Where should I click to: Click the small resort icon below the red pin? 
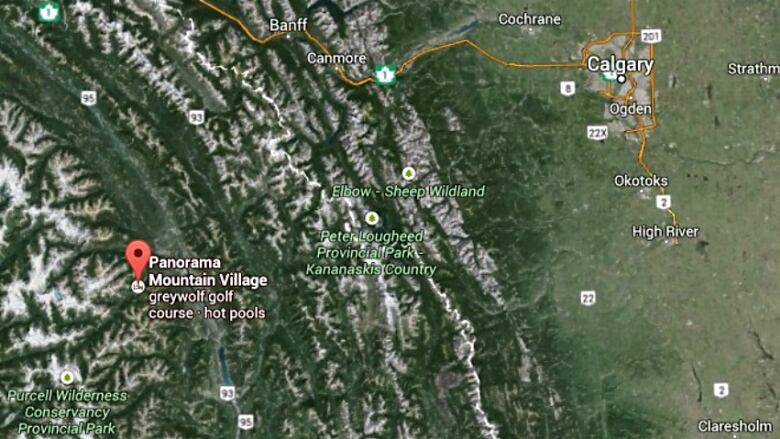[x=138, y=286]
